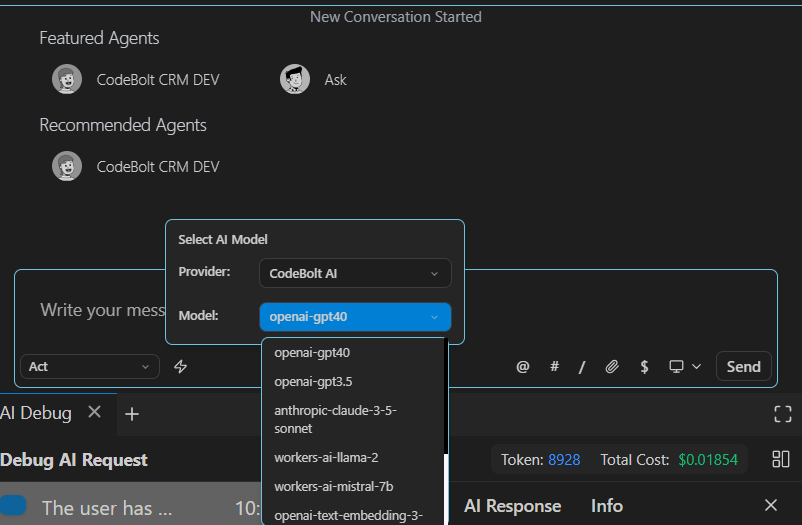Viewport: 802px width, 525px height.
Task: Toggle the debug panel layout icon
Action: click(781, 459)
